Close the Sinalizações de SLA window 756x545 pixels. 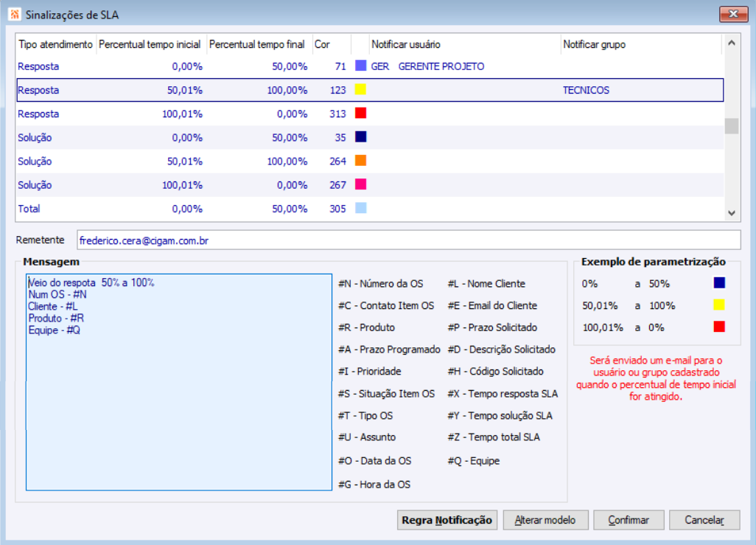coord(733,14)
